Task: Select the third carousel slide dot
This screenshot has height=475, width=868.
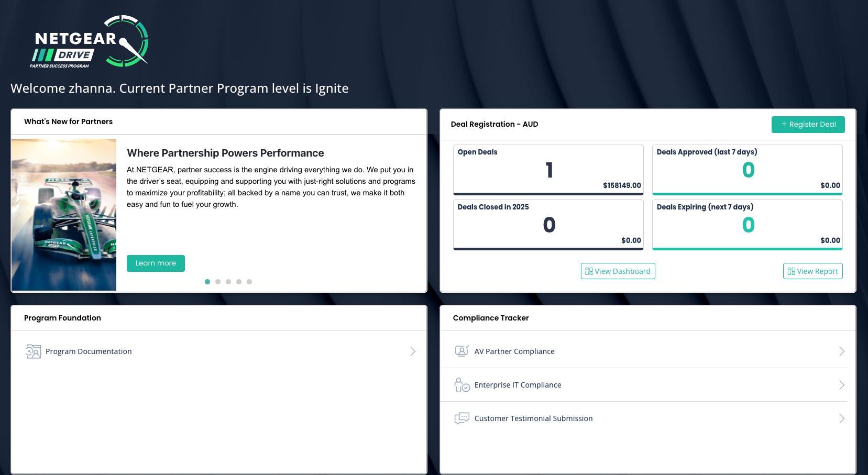Action: [228, 282]
